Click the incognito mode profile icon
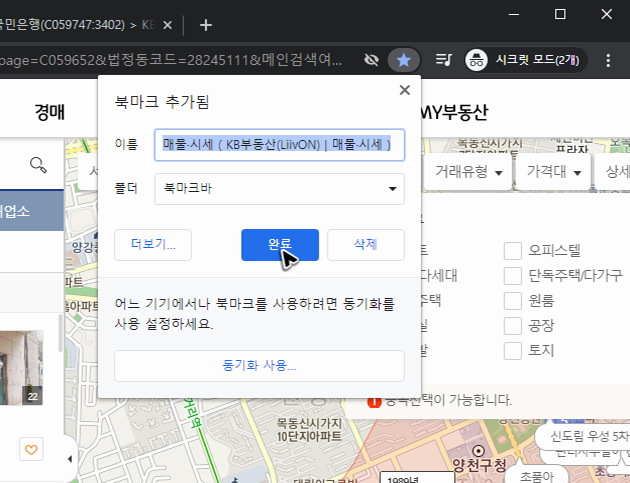This screenshot has width=630, height=483. point(477,60)
